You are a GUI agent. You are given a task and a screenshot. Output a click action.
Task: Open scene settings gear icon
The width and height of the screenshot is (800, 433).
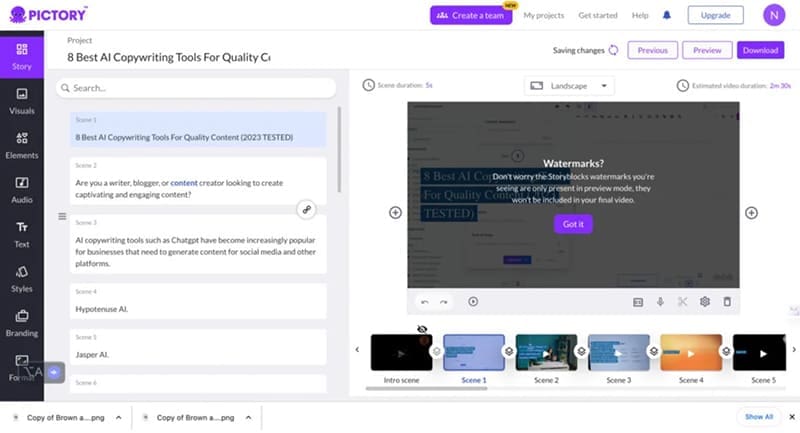pyautogui.click(x=705, y=301)
